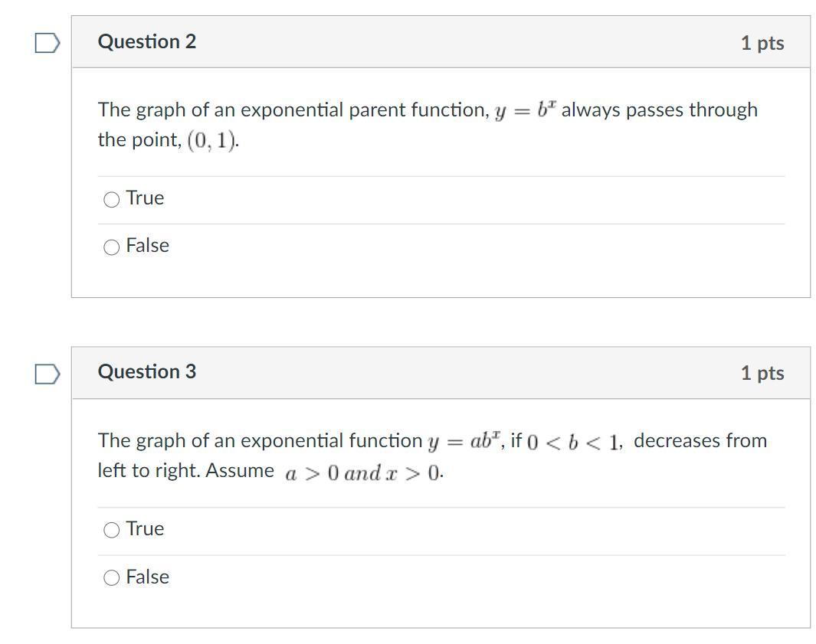
Task: Click the "True" answer label in Question 3
Action: click(145, 529)
